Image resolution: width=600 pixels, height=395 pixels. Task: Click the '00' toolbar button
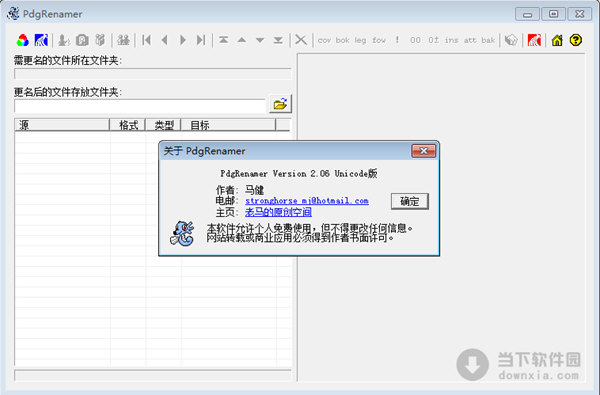pos(415,40)
